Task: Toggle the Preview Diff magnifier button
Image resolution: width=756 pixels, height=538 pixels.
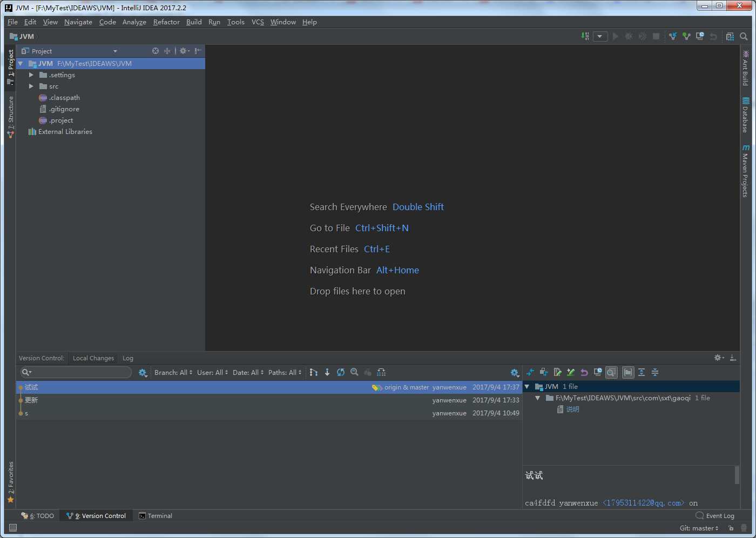Action: tap(611, 372)
